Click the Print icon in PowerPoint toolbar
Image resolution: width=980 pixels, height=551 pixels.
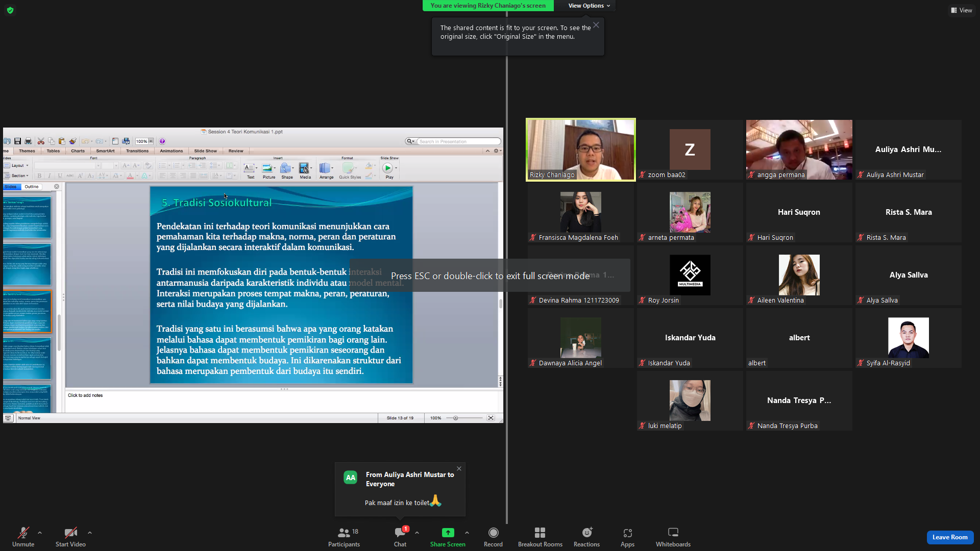28,141
